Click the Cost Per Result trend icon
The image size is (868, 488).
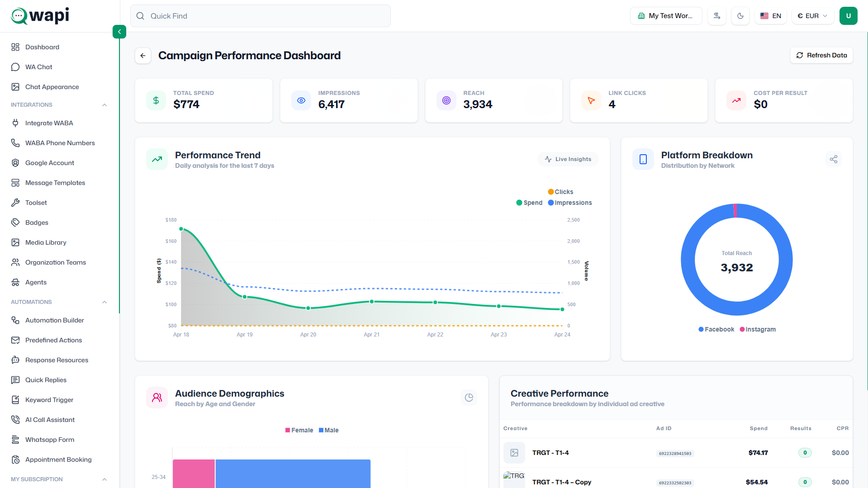pos(736,100)
